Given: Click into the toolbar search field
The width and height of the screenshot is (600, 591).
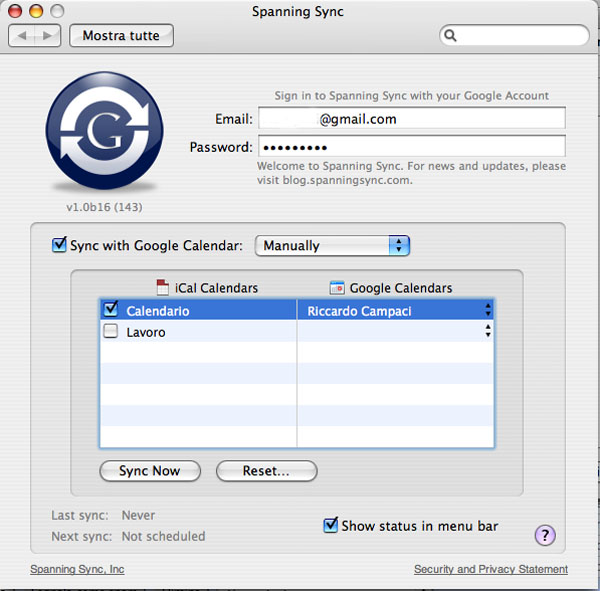Looking at the screenshot, I should coord(514,35).
